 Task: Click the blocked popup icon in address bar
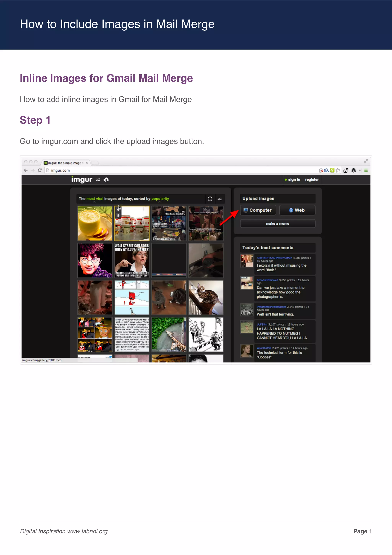pos(321,170)
